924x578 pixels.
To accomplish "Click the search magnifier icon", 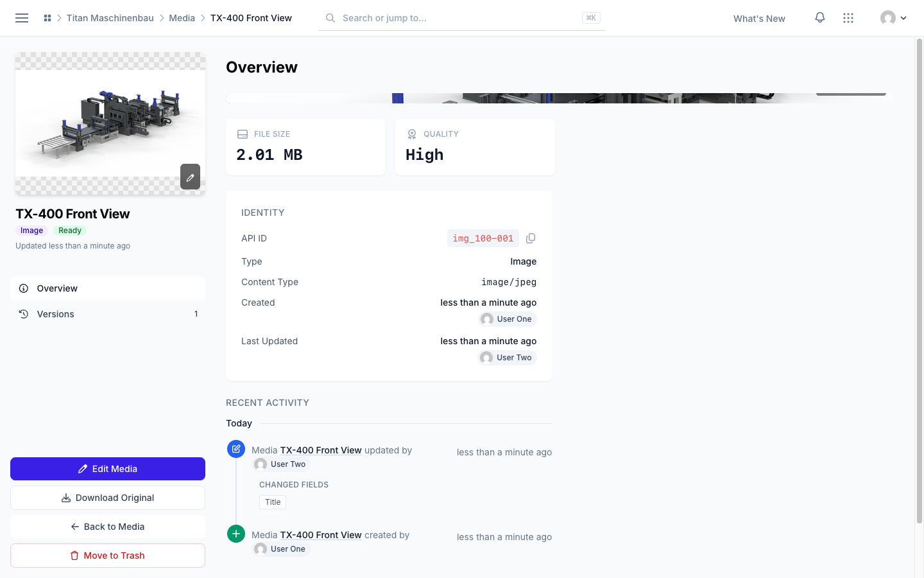I will pos(330,18).
